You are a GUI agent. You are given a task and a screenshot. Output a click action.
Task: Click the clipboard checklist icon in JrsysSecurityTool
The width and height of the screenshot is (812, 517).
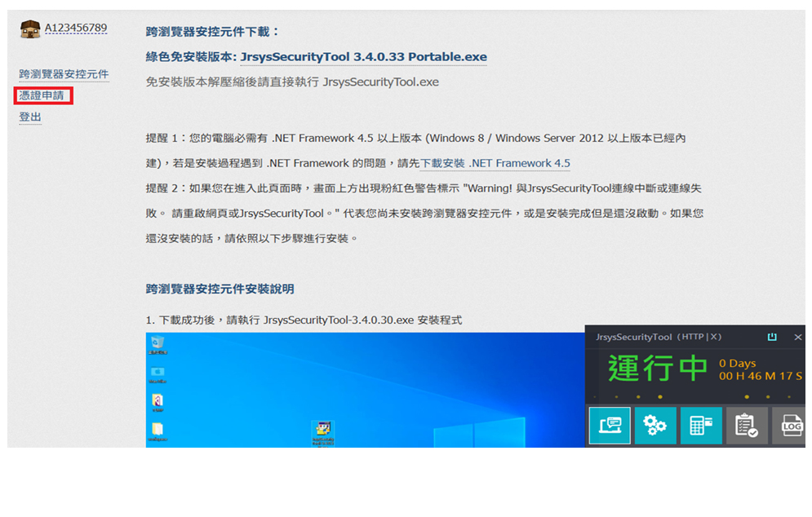pos(747,425)
